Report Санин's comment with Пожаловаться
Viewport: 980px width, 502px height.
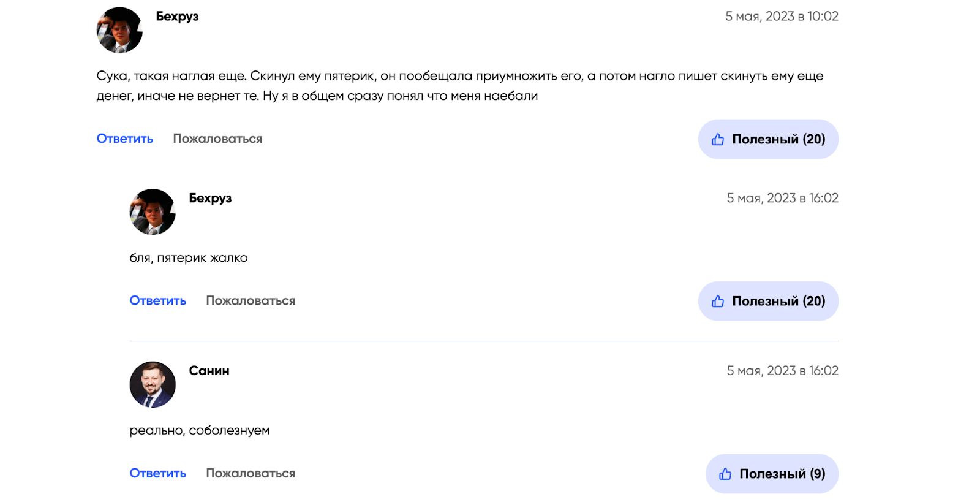click(x=251, y=473)
